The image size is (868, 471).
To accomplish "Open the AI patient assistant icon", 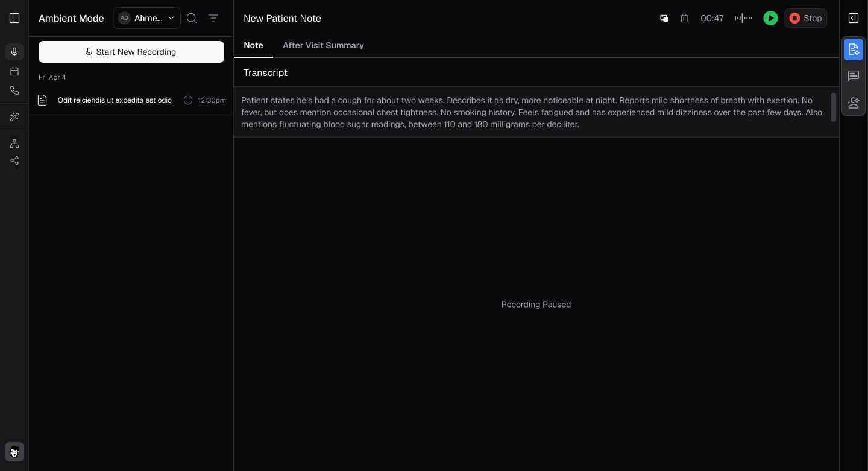I will point(854,103).
